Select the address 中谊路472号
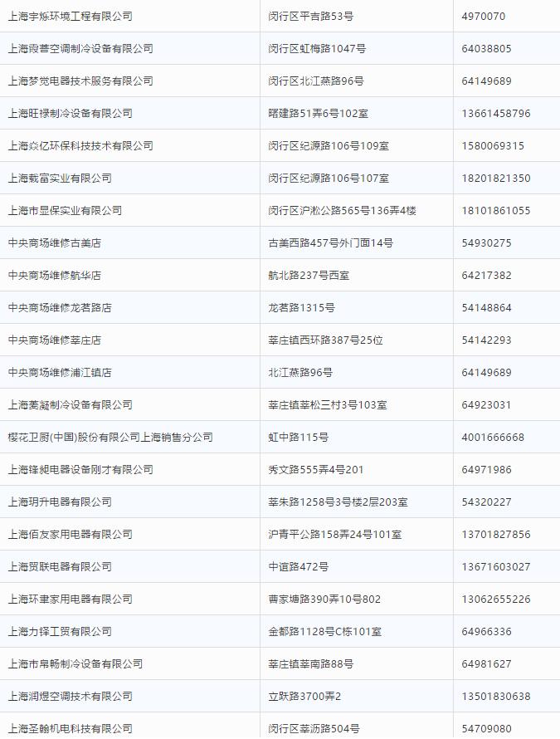Screen dimensions: 560x739 tap(299, 567)
